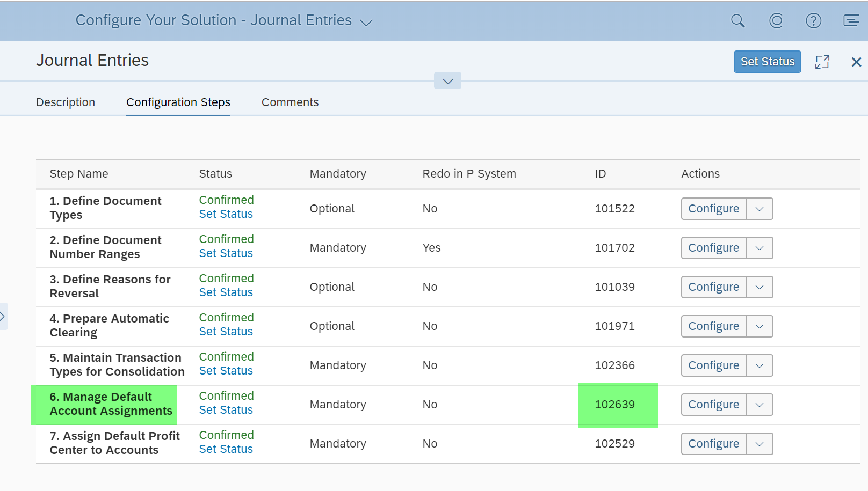Image resolution: width=868 pixels, height=491 pixels.
Task: Configure Manage Default Account Assignments step
Action: coord(713,405)
